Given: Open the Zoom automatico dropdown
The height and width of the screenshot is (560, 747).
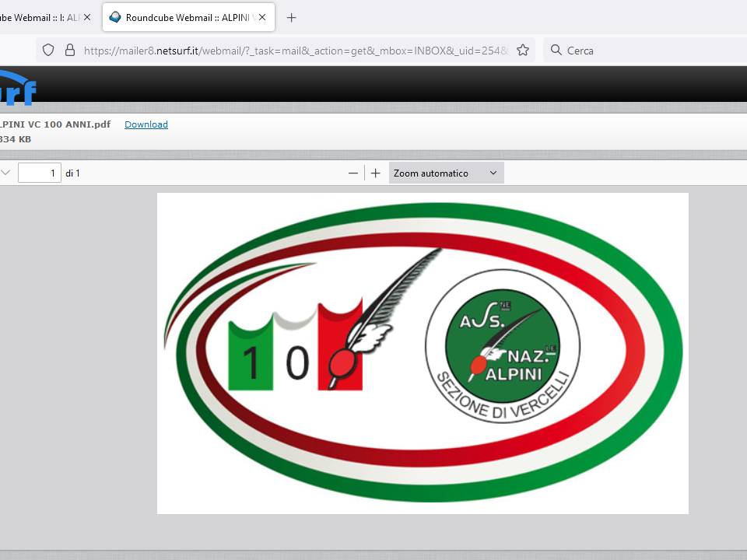Looking at the screenshot, I should pyautogui.click(x=446, y=173).
